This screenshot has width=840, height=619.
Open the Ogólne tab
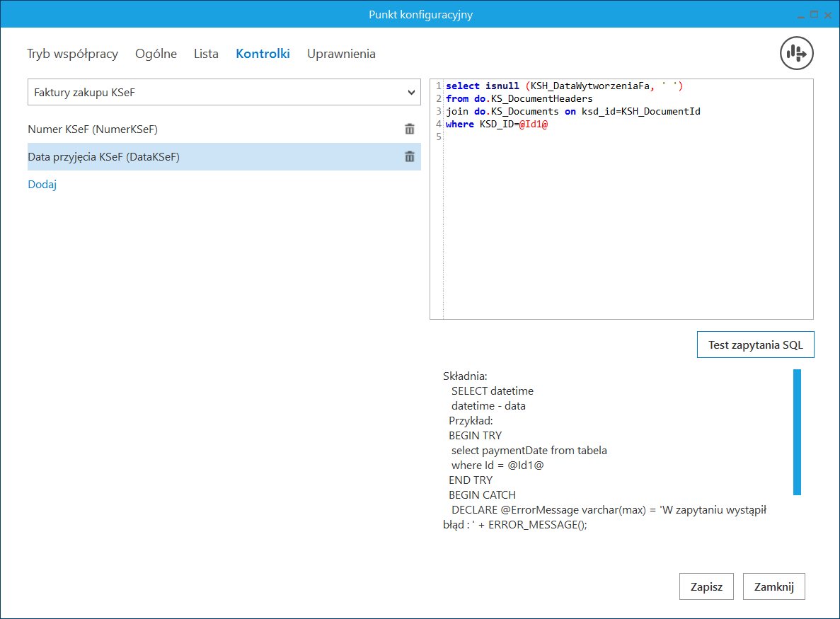[156, 54]
